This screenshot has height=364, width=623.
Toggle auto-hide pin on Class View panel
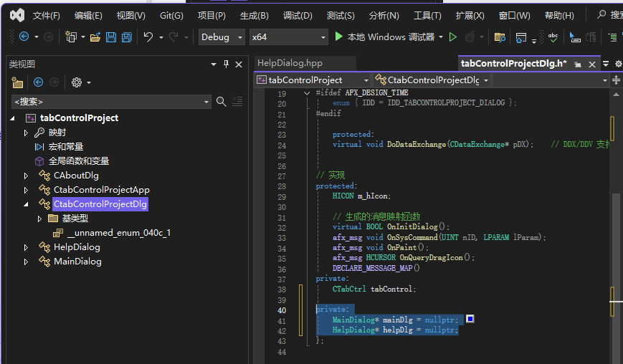(x=227, y=64)
